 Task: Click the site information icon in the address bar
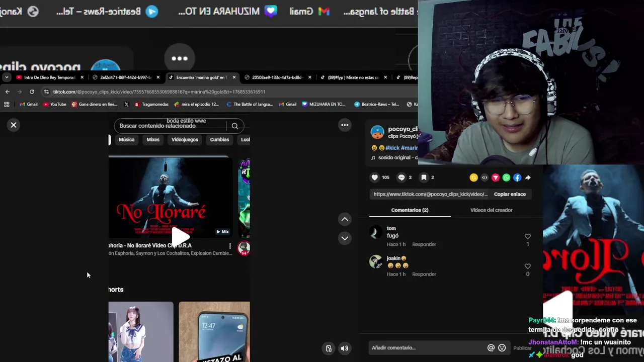coord(46,92)
